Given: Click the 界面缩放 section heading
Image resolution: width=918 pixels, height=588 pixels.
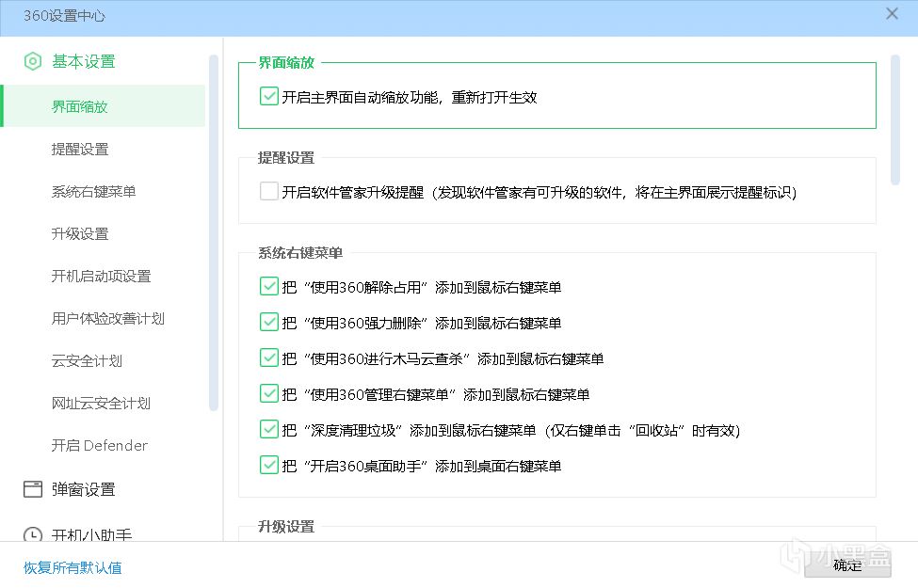Looking at the screenshot, I should click(286, 63).
